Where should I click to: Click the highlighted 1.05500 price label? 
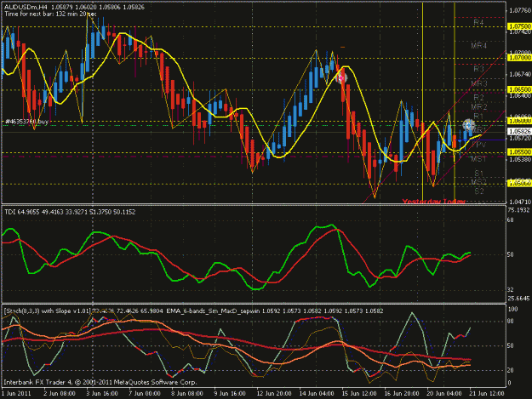[x=519, y=152]
